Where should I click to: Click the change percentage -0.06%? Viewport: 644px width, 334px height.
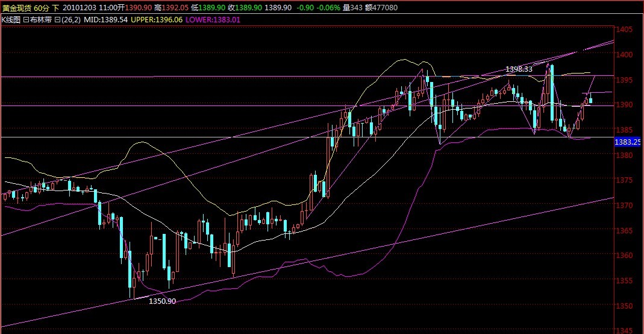328,8
